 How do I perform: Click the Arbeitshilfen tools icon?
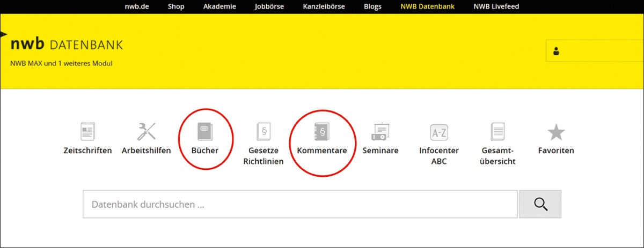tap(146, 132)
